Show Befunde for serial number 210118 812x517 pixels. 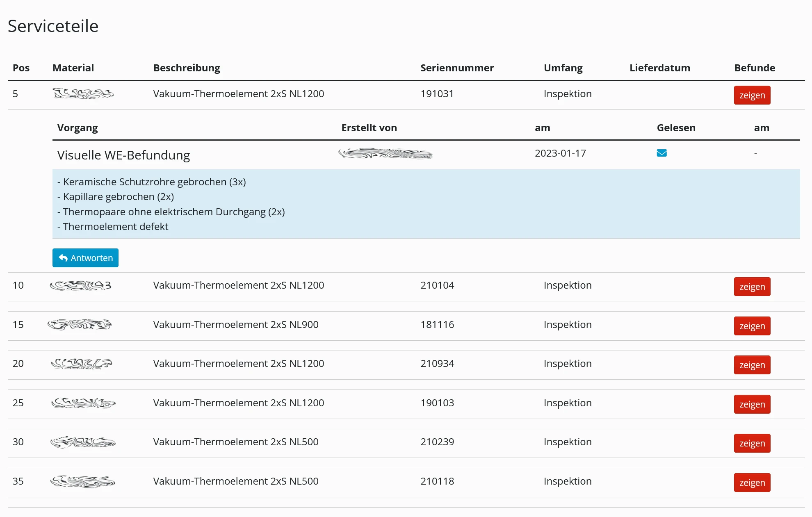tap(752, 483)
